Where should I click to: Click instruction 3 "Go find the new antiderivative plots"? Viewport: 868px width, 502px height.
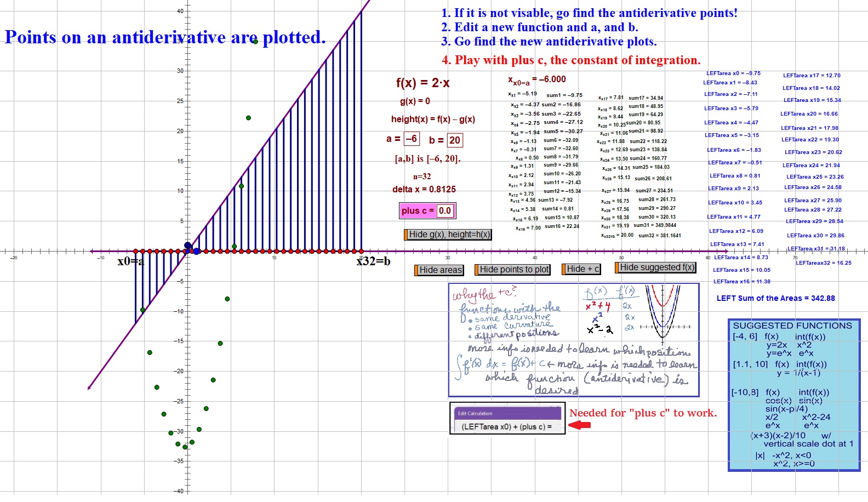pyautogui.click(x=549, y=42)
